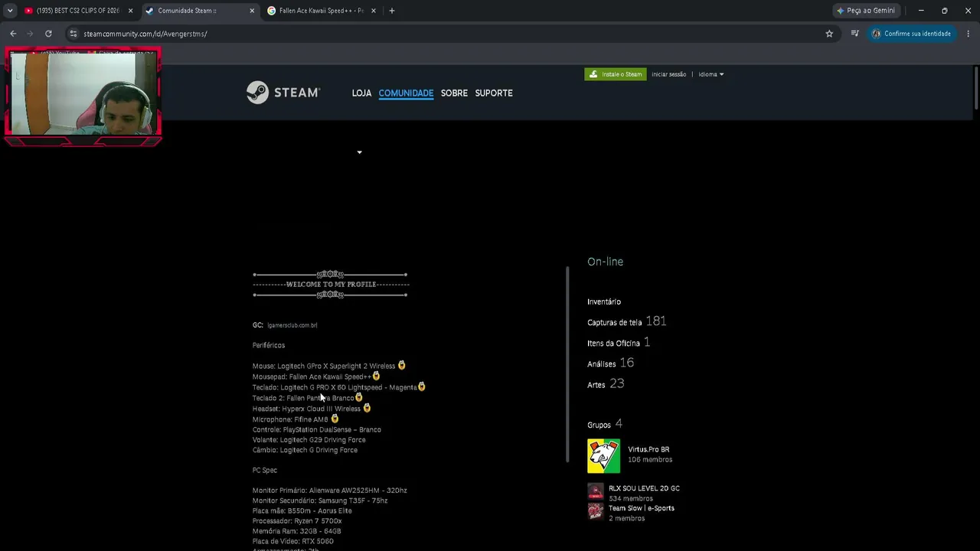Viewport: 980px width, 551px height.
Task: Click the Confirme sua identidade button
Action: (x=910, y=34)
